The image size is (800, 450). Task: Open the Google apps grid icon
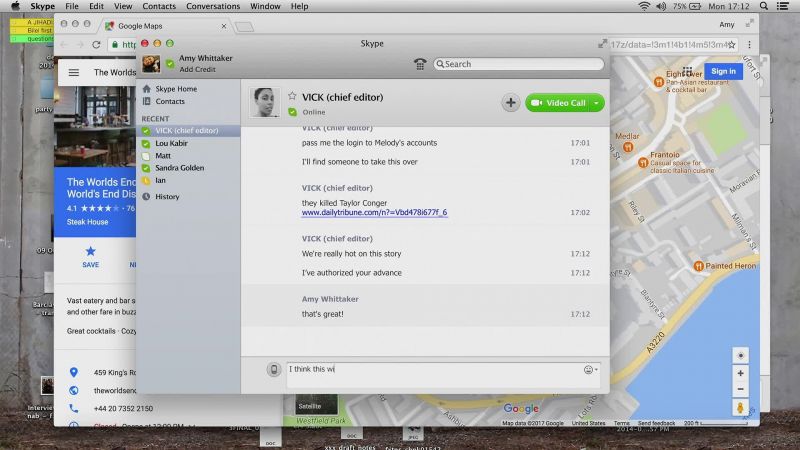click(x=687, y=71)
